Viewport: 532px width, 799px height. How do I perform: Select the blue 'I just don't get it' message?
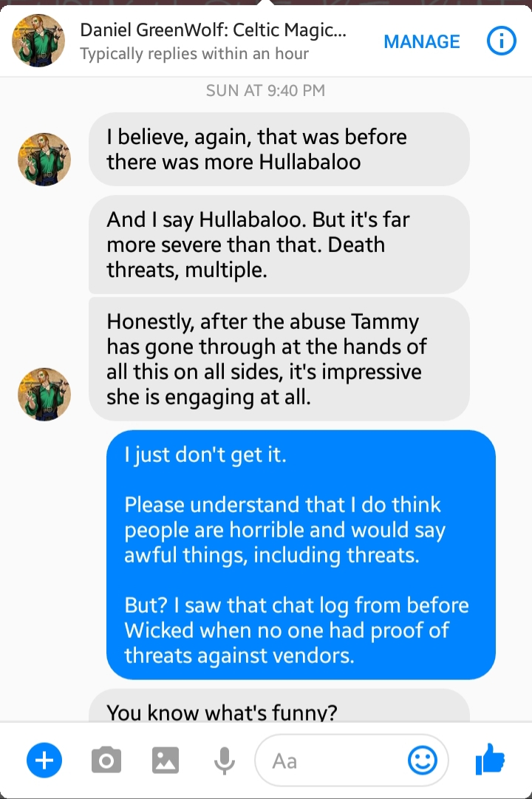pyautogui.click(x=301, y=554)
